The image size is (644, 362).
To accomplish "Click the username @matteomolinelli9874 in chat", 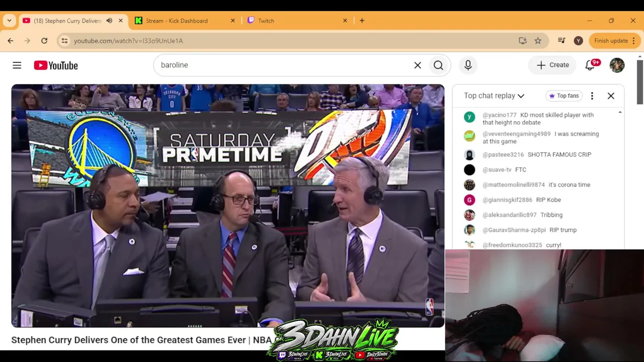I will [x=514, y=185].
